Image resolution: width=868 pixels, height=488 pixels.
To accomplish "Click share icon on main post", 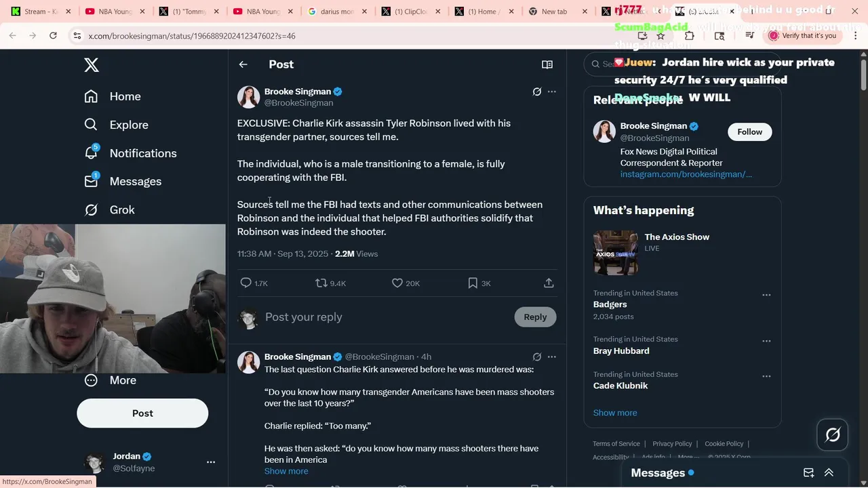I will (x=549, y=283).
